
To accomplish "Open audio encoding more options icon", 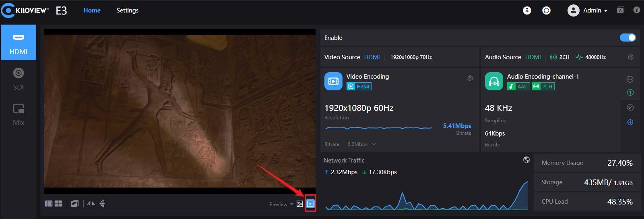I will pos(630,79).
